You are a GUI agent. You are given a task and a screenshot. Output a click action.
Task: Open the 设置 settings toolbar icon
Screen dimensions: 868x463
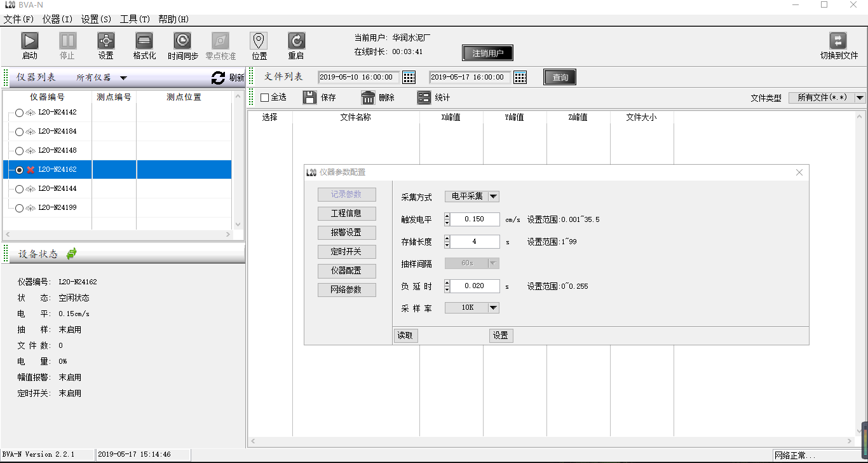click(x=106, y=41)
